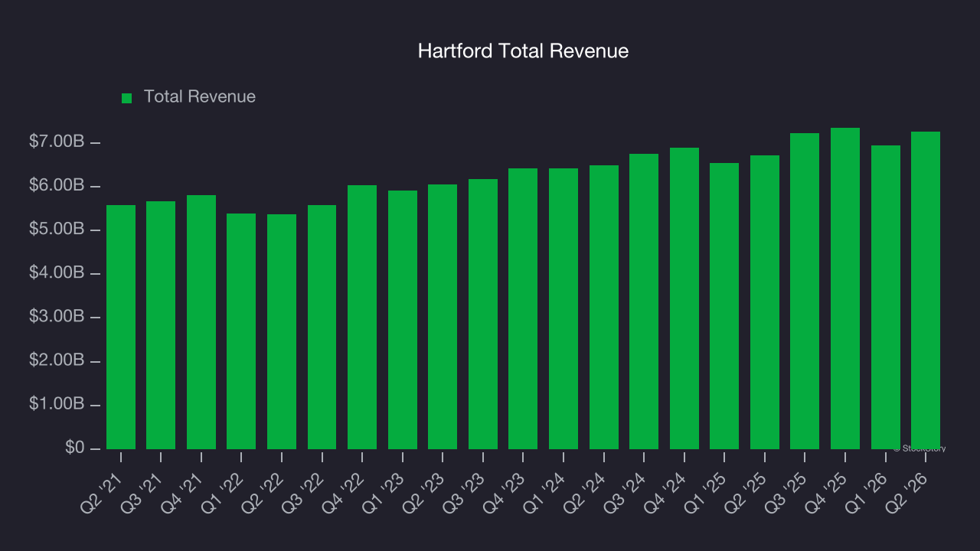The height and width of the screenshot is (551, 980).
Task: Click the Total Revenue legend label
Action: [x=200, y=97]
